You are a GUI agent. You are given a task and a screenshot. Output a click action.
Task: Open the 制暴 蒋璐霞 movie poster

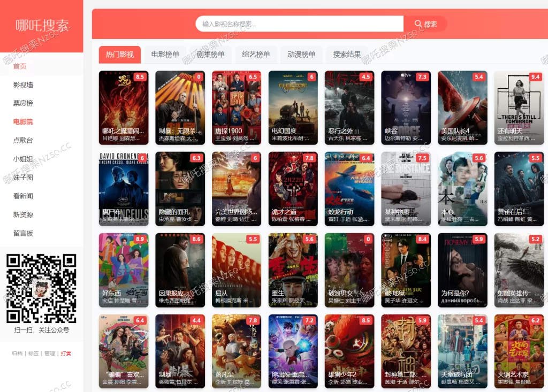pyautogui.click(x=180, y=351)
